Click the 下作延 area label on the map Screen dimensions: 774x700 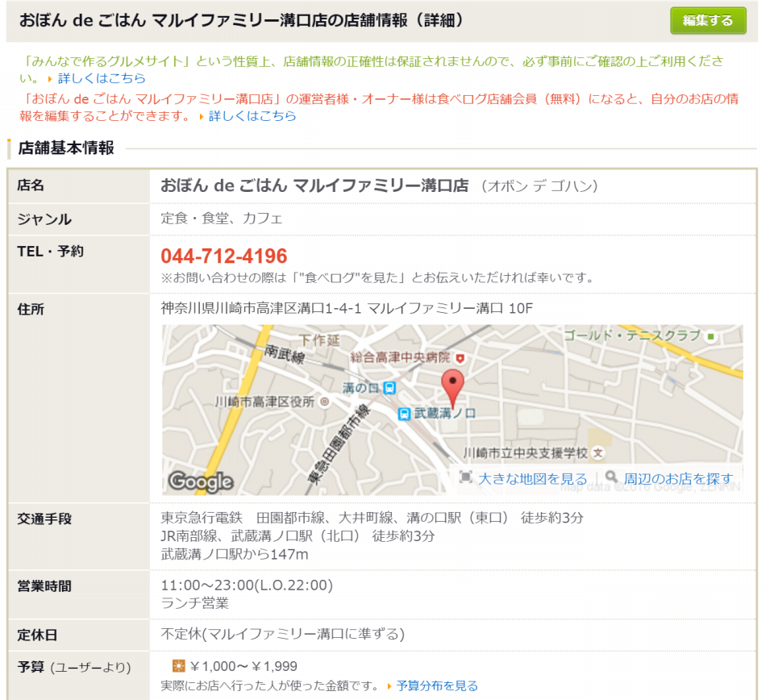click(x=320, y=340)
